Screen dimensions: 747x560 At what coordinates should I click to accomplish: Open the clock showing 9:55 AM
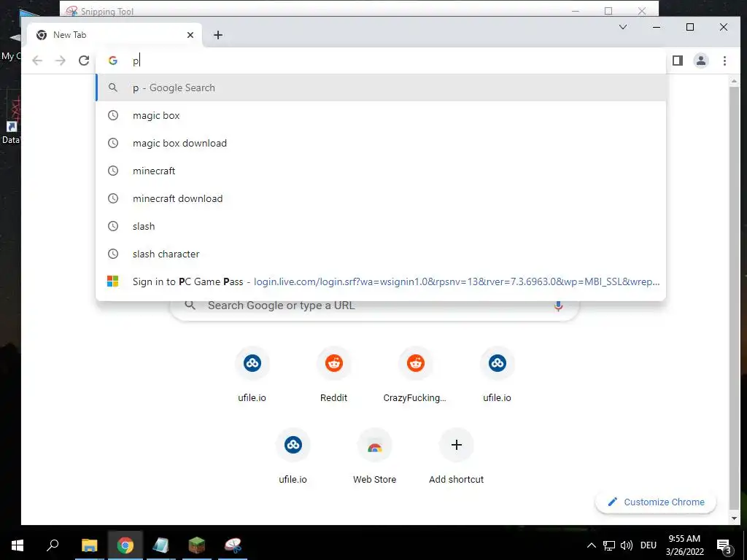[x=684, y=545]
